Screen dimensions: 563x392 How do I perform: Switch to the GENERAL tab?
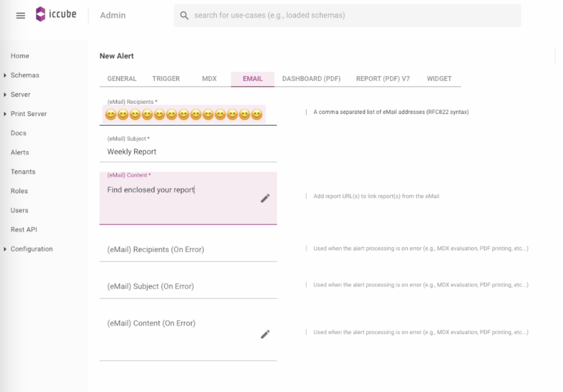[x=122, y=79]
